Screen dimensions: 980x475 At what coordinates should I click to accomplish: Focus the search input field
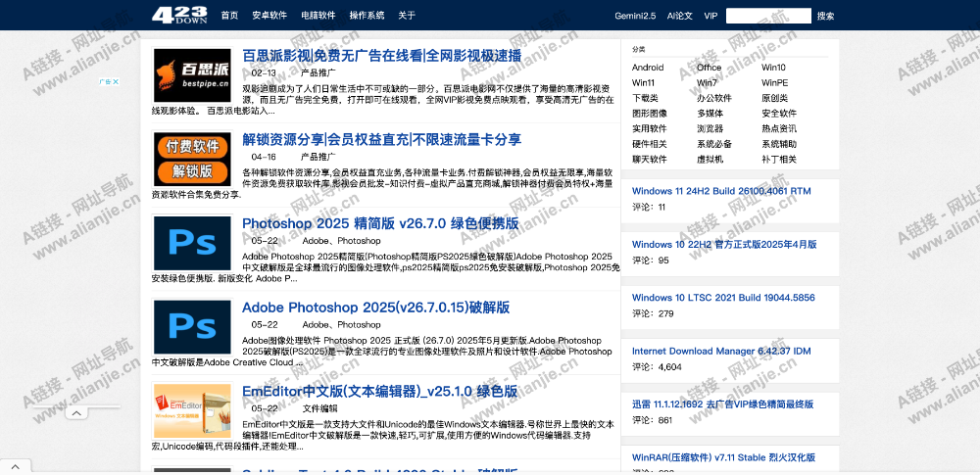click(x=768, y=16)
